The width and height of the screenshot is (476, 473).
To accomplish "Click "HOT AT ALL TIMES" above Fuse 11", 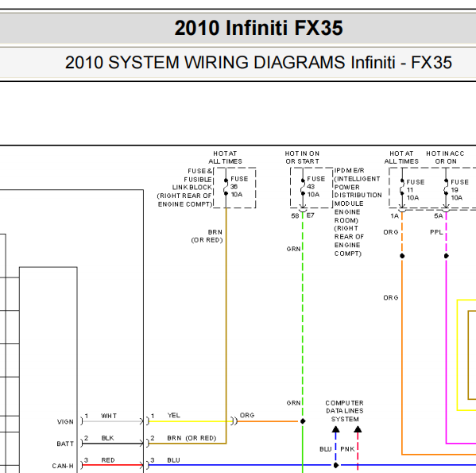I will click(401, 157).
